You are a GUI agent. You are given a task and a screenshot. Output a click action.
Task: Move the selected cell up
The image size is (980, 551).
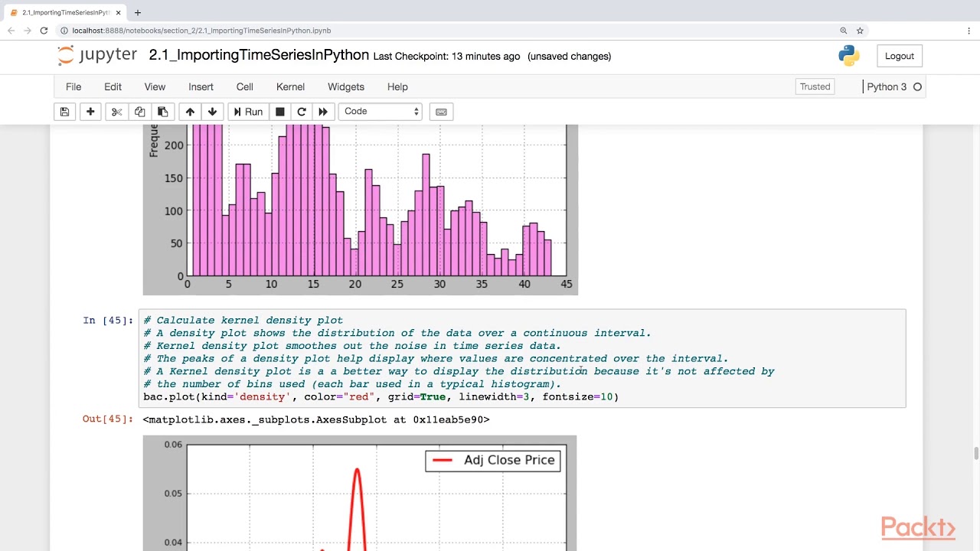(x=190, y=112)
